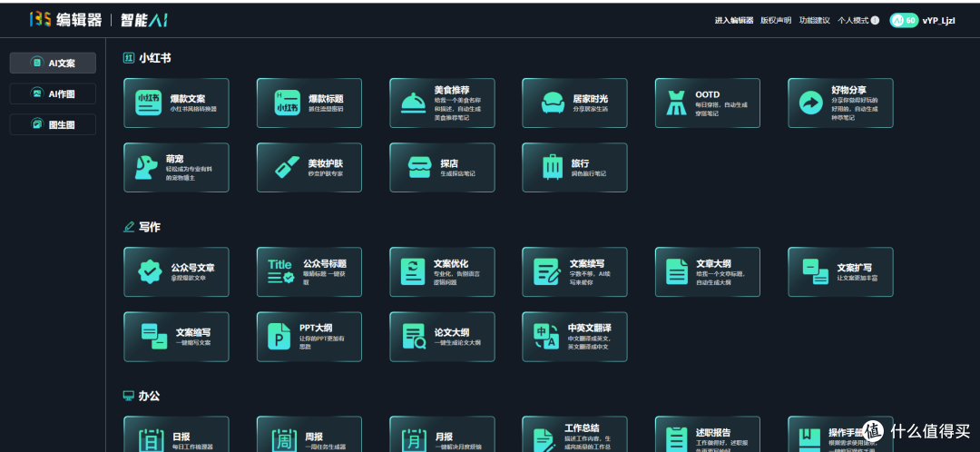Open the 工作总结 card
The image size is (980, 452).
click(575, 435)
